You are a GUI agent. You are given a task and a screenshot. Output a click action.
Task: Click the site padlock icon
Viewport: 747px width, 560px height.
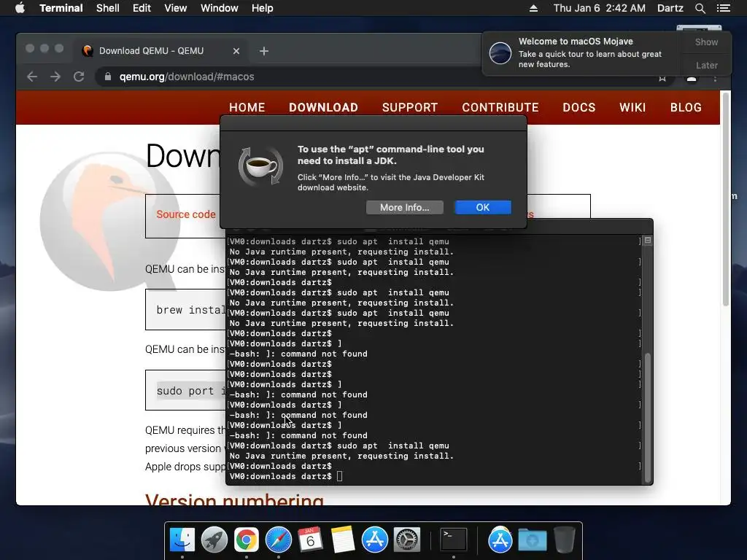(x=108, y=77)
